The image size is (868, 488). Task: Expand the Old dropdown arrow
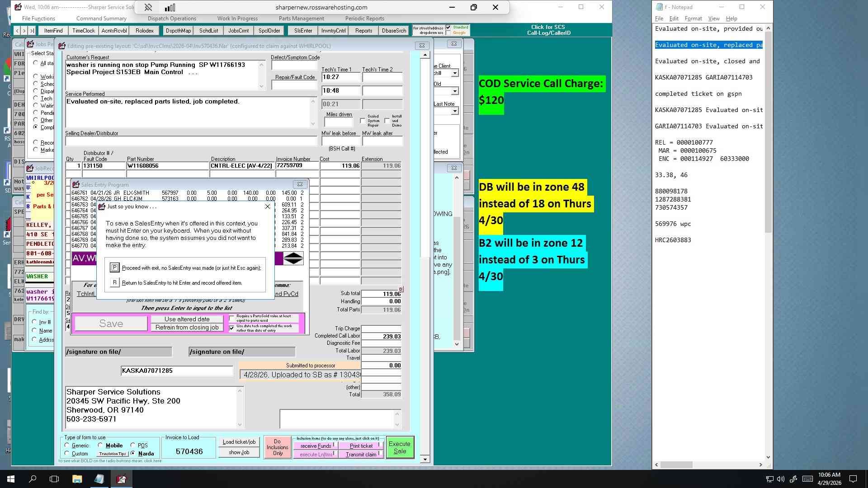click(455, 91)
